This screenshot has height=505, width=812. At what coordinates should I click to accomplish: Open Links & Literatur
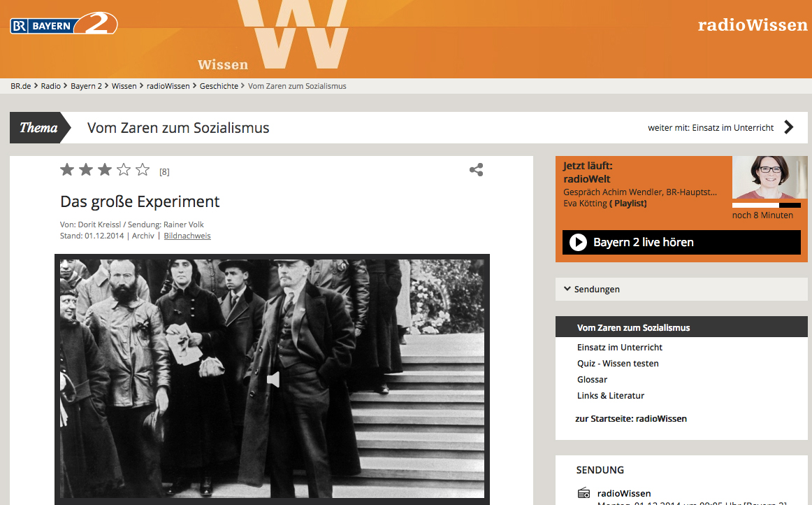pos(611,396)
